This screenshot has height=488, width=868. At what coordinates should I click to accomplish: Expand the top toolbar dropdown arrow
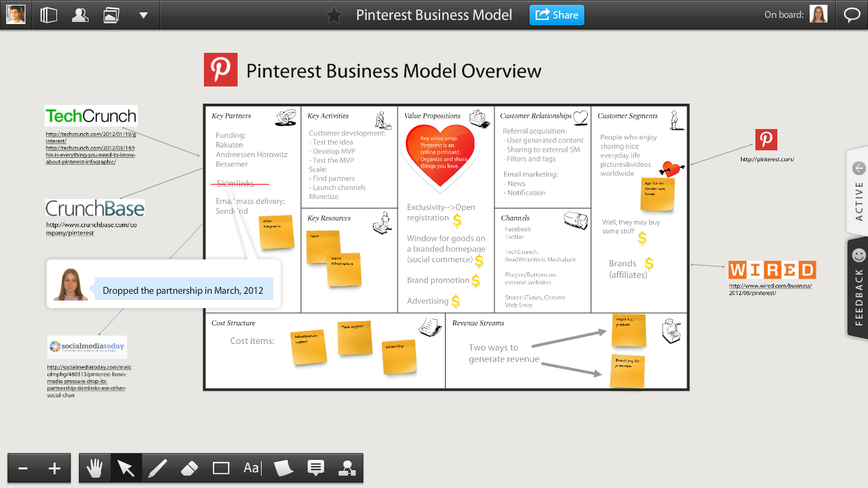144,15
